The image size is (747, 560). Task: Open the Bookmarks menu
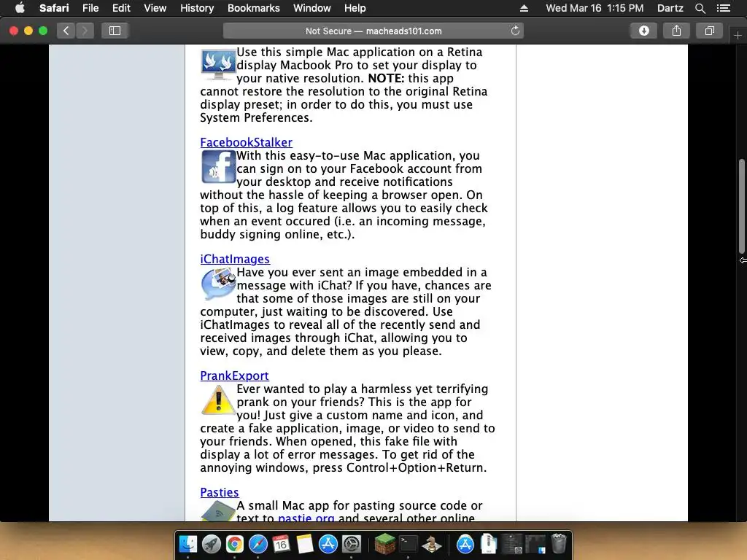tap(253, 8)
